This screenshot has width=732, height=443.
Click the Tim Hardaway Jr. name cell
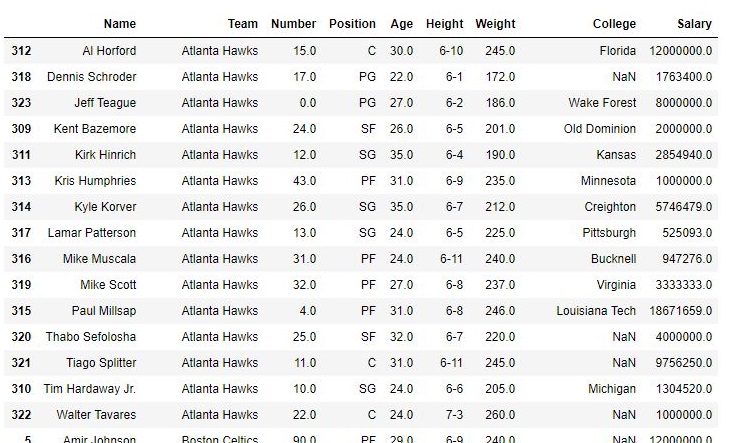90,389
